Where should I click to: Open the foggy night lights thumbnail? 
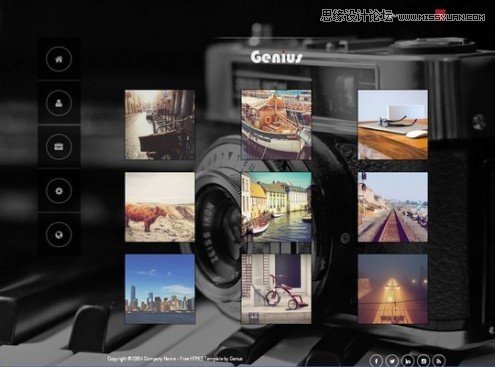[393, 289]
